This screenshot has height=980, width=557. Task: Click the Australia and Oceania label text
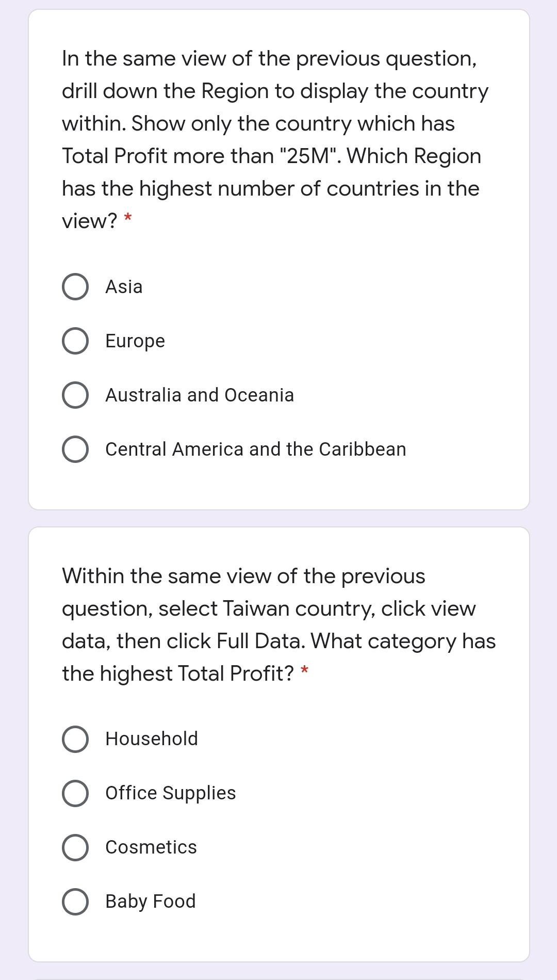(x=200, y=395)
